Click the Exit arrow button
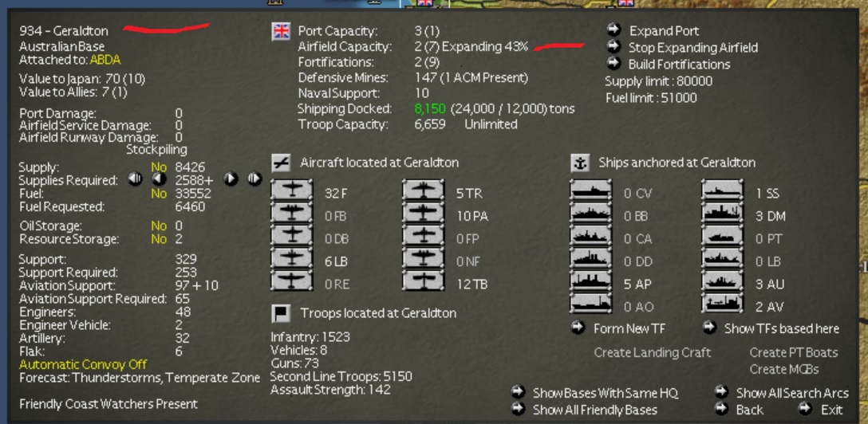Image resolution: width=868 pixels, height=424 pixels. click(x=805, y=409)
